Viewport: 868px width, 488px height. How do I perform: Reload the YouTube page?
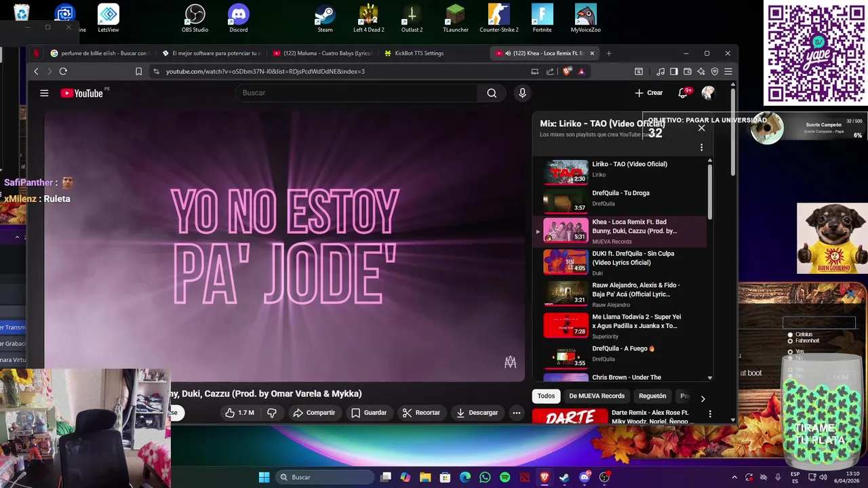click(x=63, y=71)
